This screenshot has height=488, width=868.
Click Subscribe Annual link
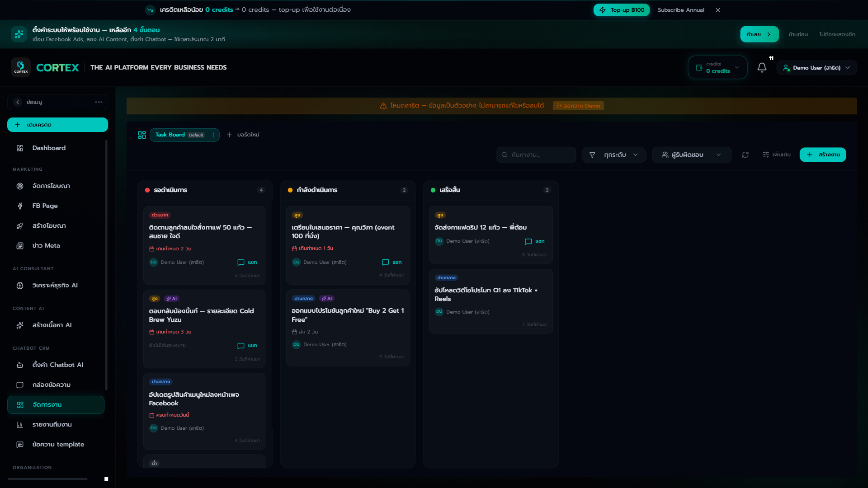tap(681, 10)
